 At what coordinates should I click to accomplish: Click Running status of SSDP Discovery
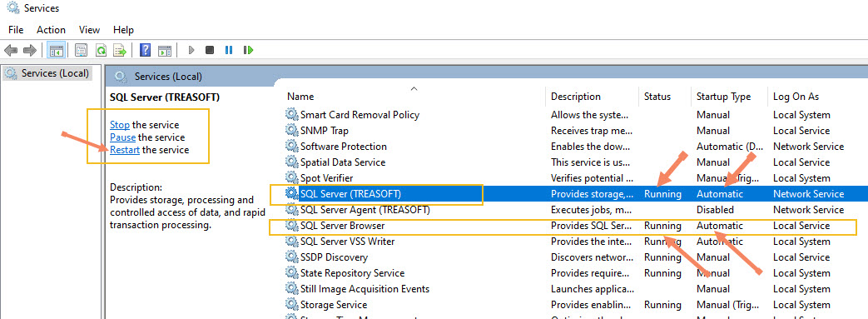pyautogui.click(x=662, y=257)
